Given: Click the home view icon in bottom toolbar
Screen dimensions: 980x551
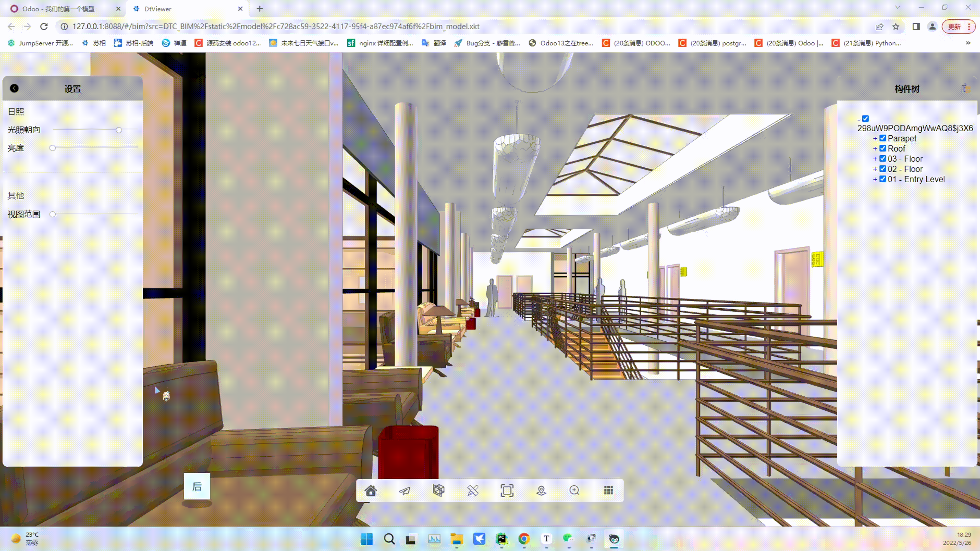Looking at the screenshot, I should (x=371, y=491).
